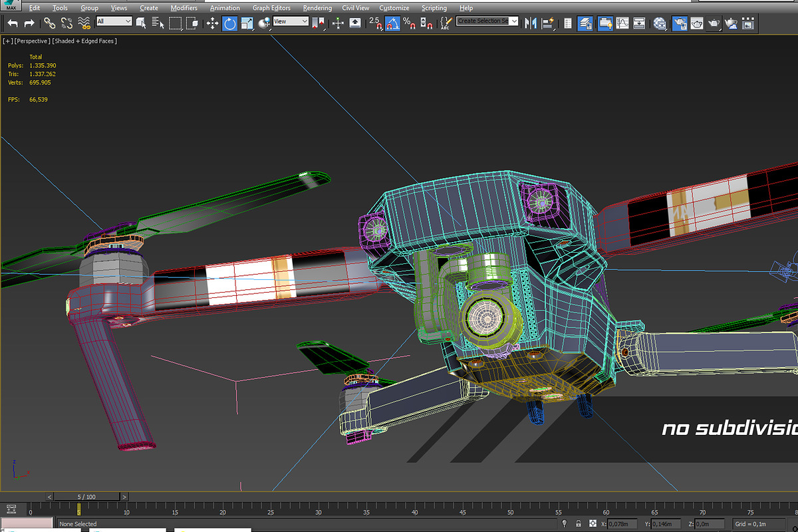Screen dimensions: 798x532
Task: Click the 5 / 100 time slider handle
Action: tap(86, 497)
